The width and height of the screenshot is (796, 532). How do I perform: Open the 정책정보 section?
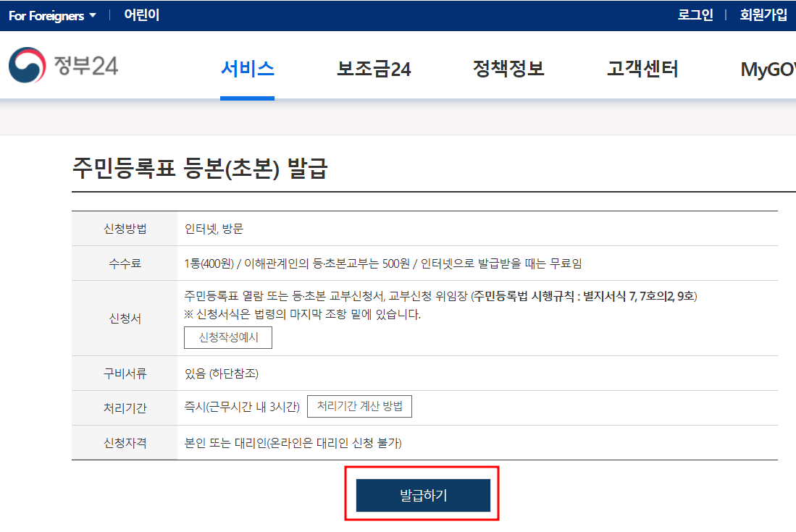(508, 67)
